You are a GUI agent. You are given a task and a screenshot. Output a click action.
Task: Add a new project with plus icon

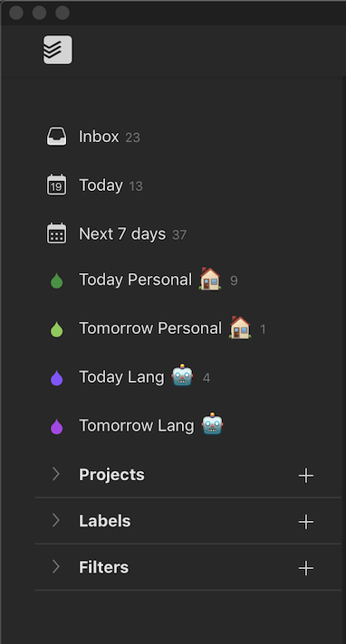tap(305, 476)
